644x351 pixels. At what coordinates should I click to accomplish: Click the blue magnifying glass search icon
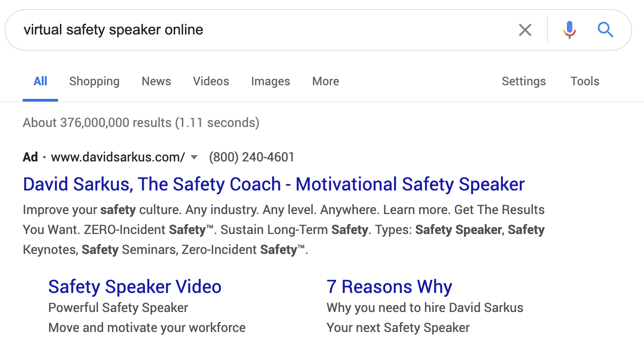click(605, 30)
